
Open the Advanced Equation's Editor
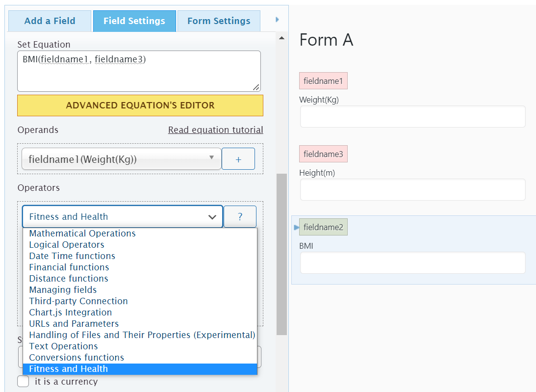140,105
